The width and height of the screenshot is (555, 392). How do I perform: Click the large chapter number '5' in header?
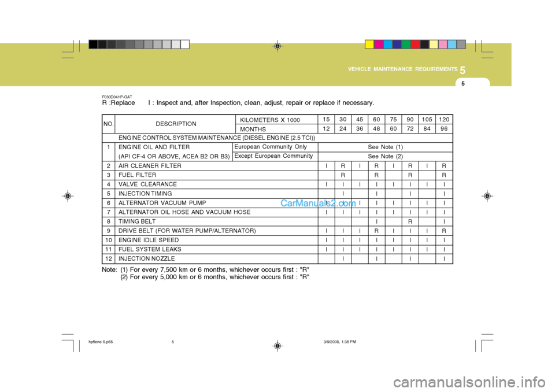click(462, 71)
